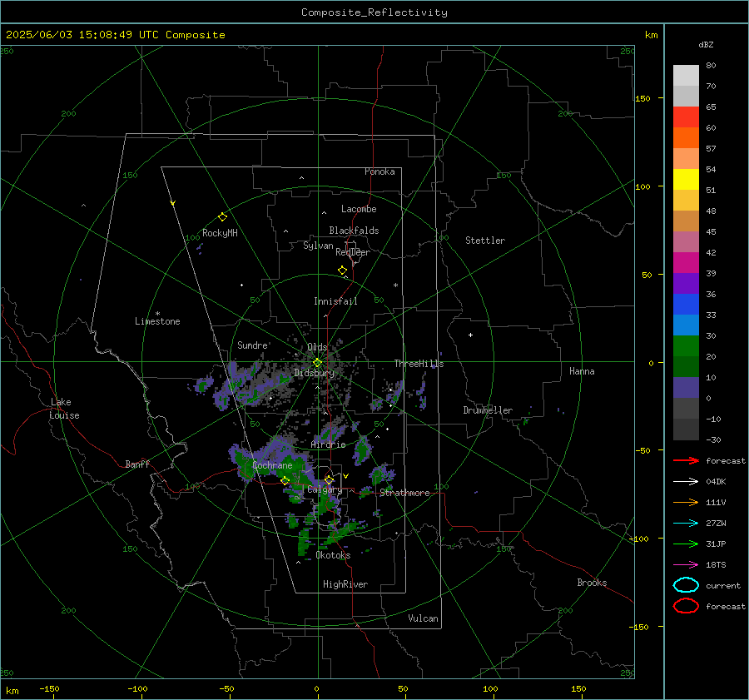Select the orange swatch between 60 and 57
749x700 pixels.
pos(686,137)
